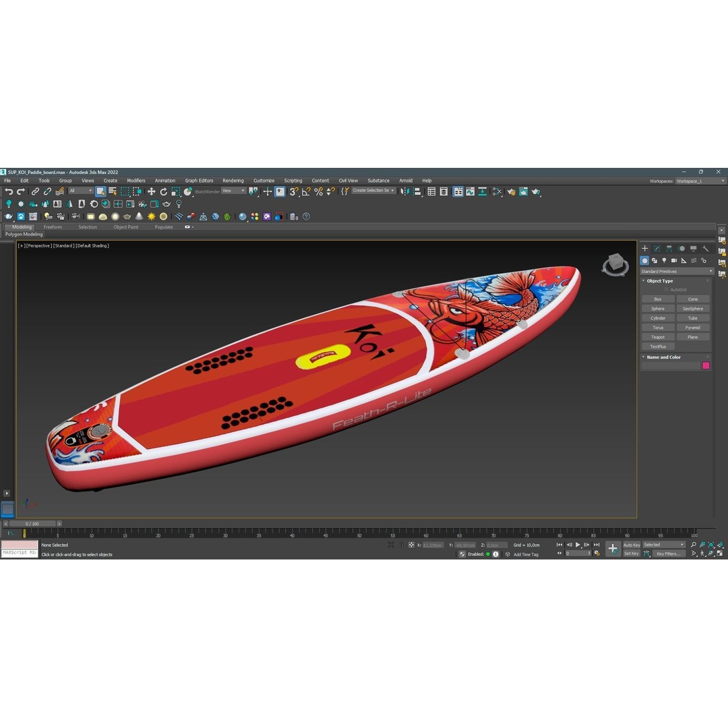Click the Undo arrow icon
The image size is (728, 728).
click(x=8, y=191)
